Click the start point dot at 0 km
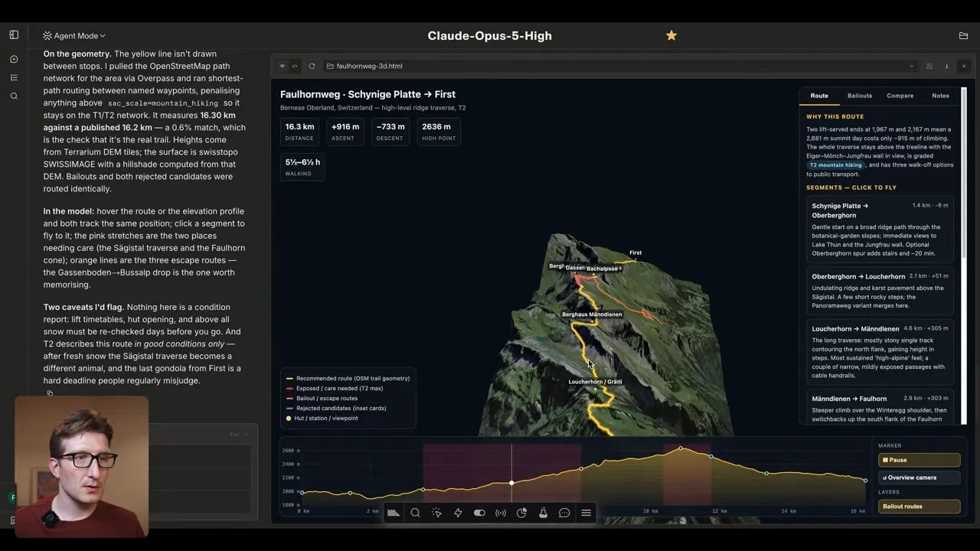980x551 pixels. tap(302, 492)
